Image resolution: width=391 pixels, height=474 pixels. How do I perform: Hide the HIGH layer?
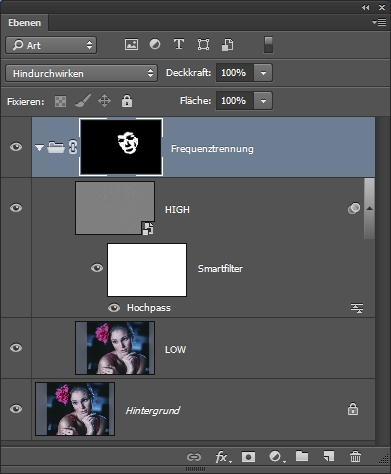point(16,208)
